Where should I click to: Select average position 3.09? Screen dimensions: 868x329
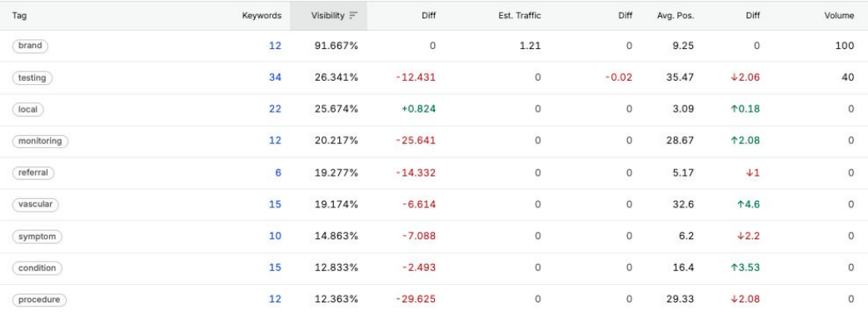click(683, 109)
